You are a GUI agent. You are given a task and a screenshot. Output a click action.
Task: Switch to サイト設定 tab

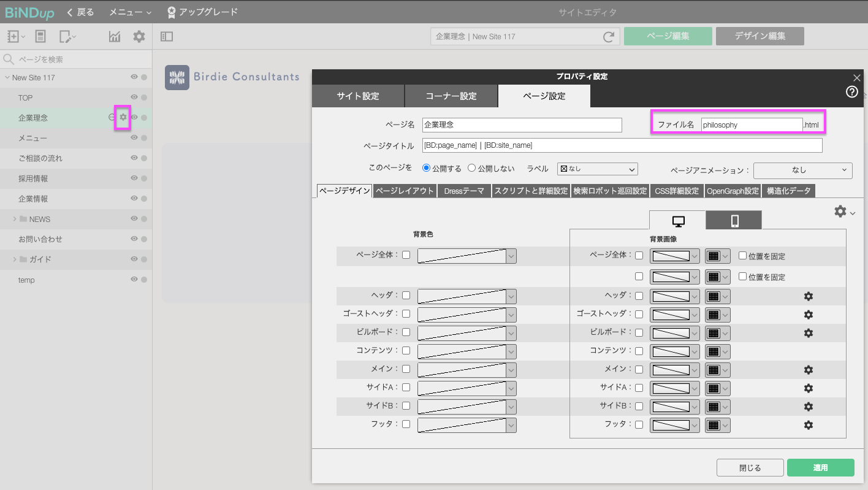358,96
